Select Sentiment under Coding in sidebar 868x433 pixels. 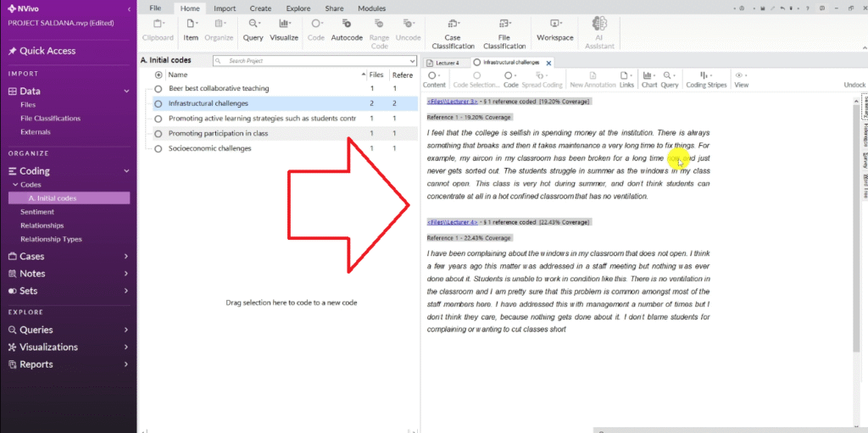click(37, 212)
